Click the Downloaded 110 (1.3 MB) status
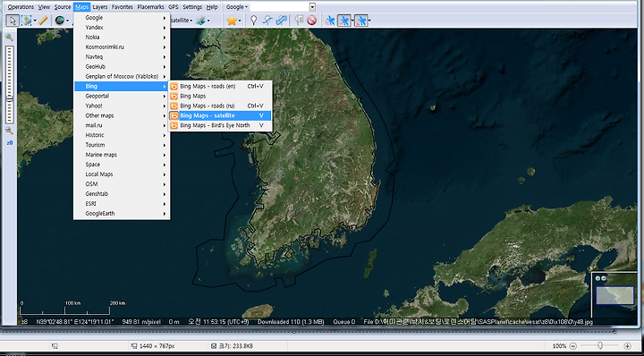 click(x=291, y=322)
